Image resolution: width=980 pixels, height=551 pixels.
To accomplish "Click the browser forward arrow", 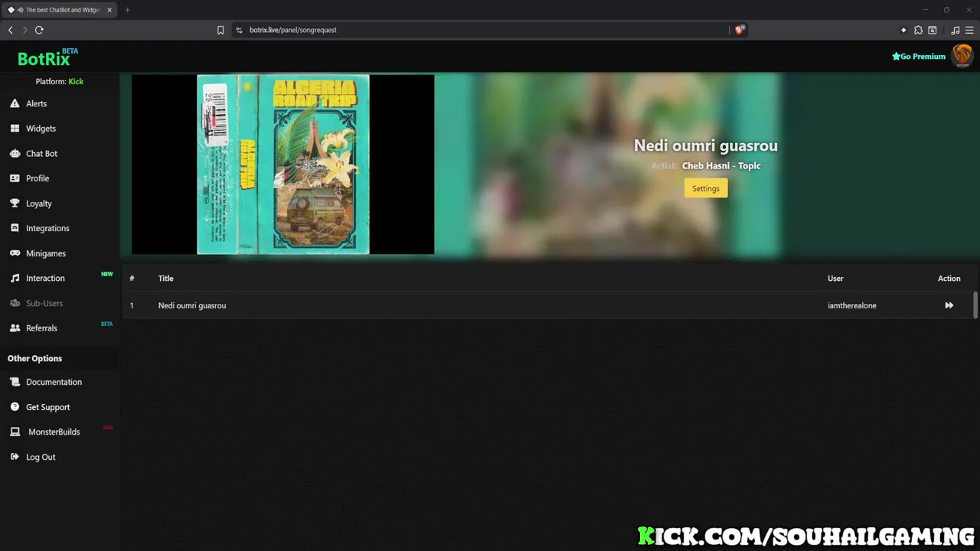I will coord(24,30).
